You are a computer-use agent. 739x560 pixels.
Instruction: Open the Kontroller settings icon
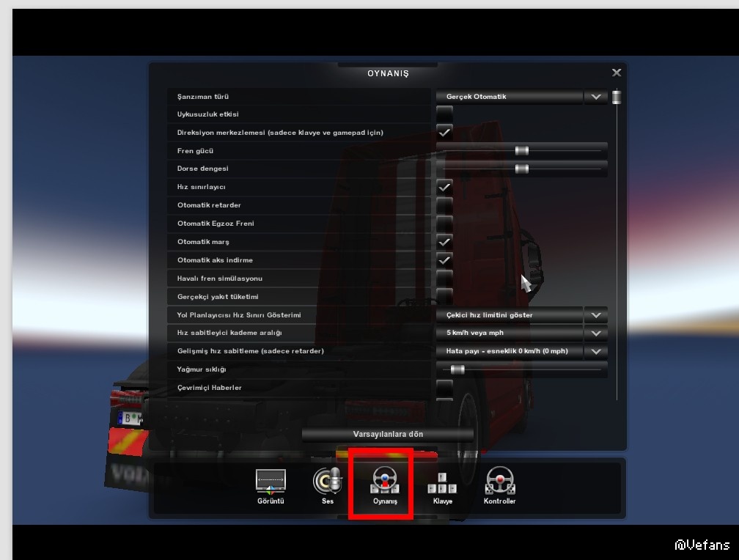[x=499, y=485]
